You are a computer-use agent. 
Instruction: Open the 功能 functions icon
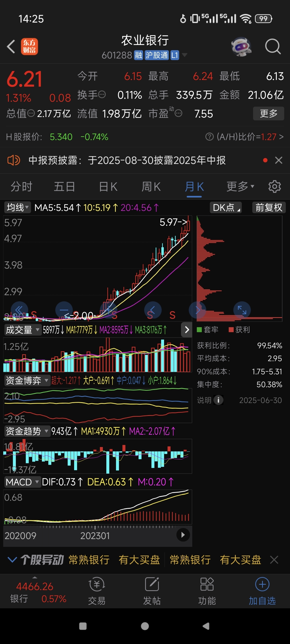207,591
